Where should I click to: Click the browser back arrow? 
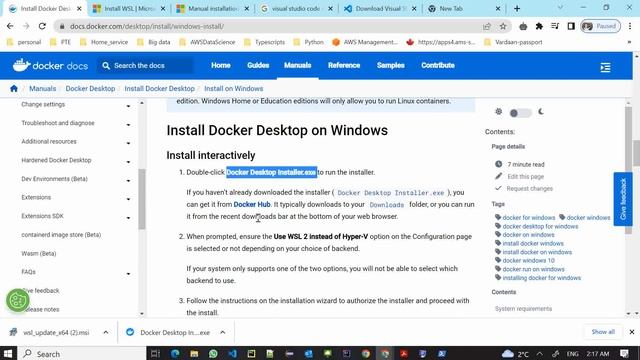[x=10, y=26]
